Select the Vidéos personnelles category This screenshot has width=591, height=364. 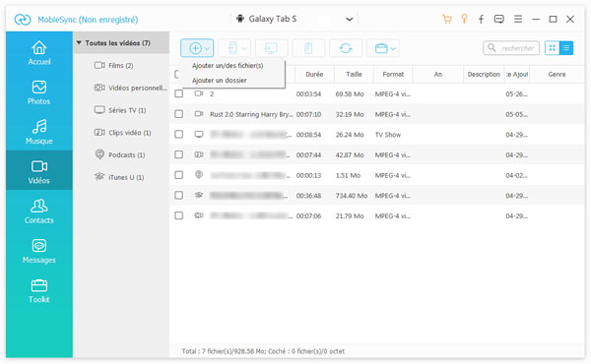(x=130, y=88)
